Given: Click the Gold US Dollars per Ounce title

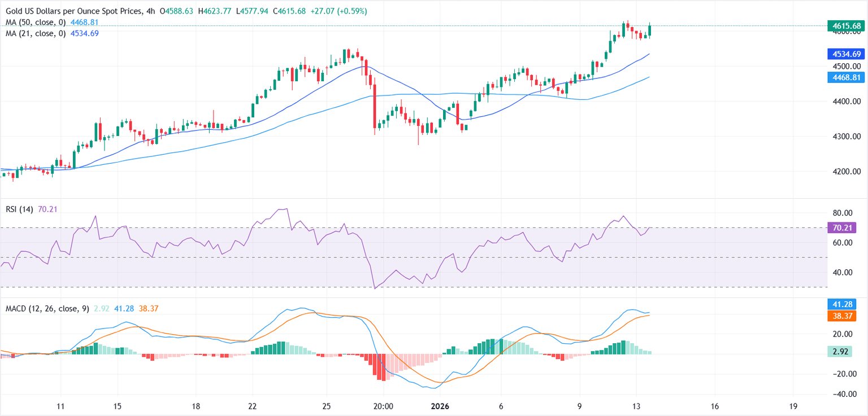Looking at the screenshot, I should [72, 11].
